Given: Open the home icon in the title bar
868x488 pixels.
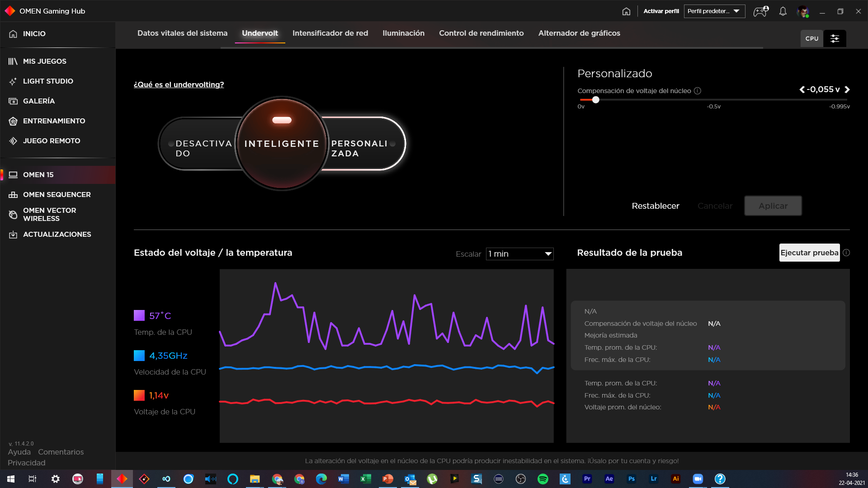Looking at the screenshot, I should coord(626,11).
